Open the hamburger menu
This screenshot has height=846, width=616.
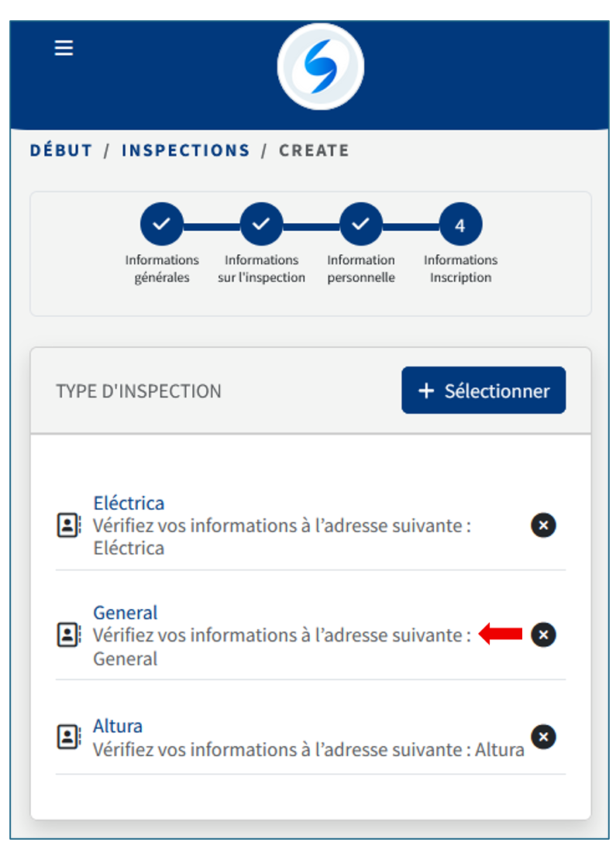64,48
